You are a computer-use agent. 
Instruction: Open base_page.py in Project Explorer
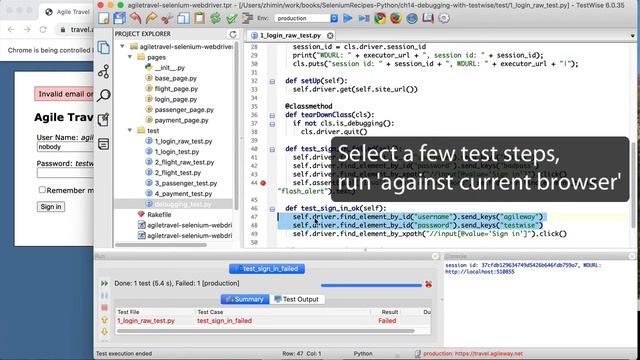pyautogui.click(x=176, y=78)
